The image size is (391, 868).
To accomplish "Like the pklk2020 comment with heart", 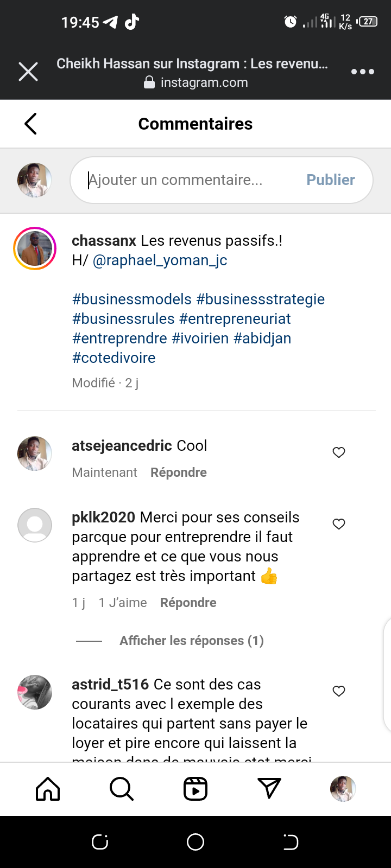I will 339,524.
